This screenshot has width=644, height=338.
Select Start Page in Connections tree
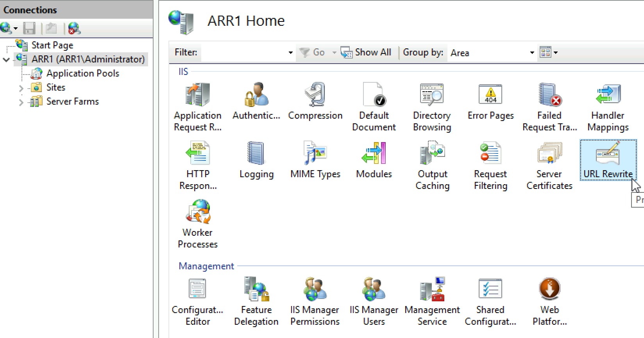(52, 45)
